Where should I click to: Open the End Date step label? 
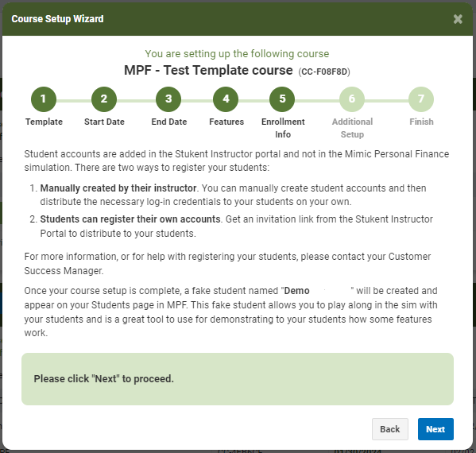point(169,122)
